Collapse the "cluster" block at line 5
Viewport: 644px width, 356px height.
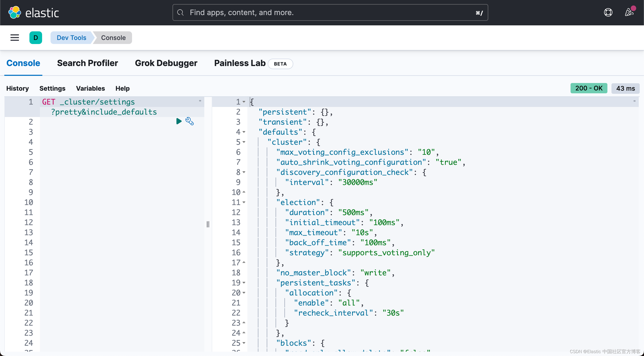point(244,142)
